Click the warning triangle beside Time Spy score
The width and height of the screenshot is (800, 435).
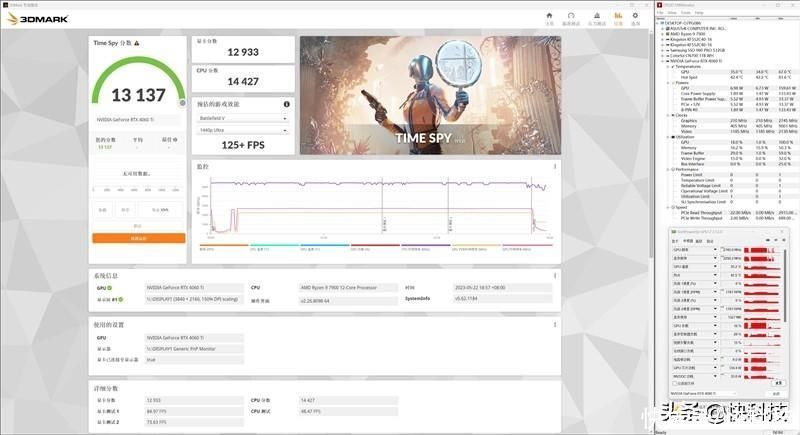point(137,43)
